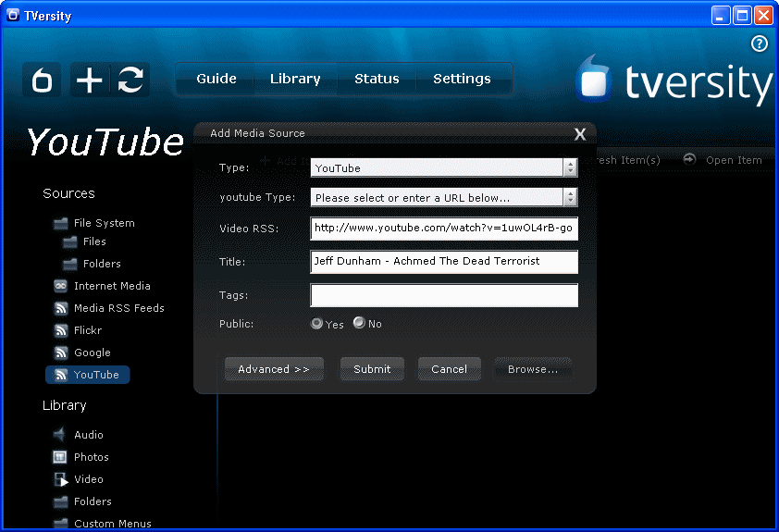
Task: Click the refresh arrows toolbar icon
Action: click(130, 80)
